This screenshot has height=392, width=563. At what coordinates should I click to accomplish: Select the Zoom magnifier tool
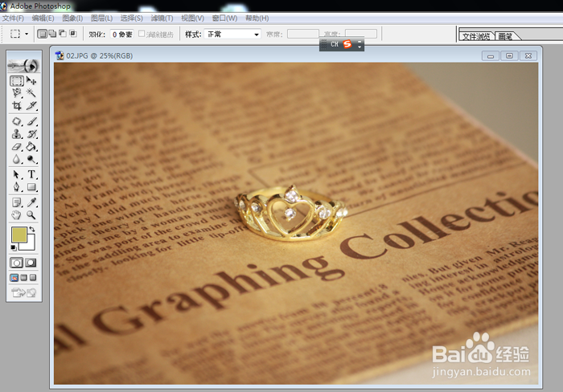(31, 215)
